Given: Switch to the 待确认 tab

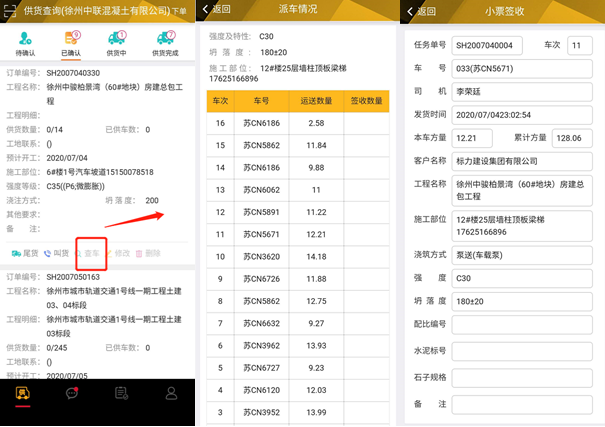Looking at the screenshot, I should point(25,44).
